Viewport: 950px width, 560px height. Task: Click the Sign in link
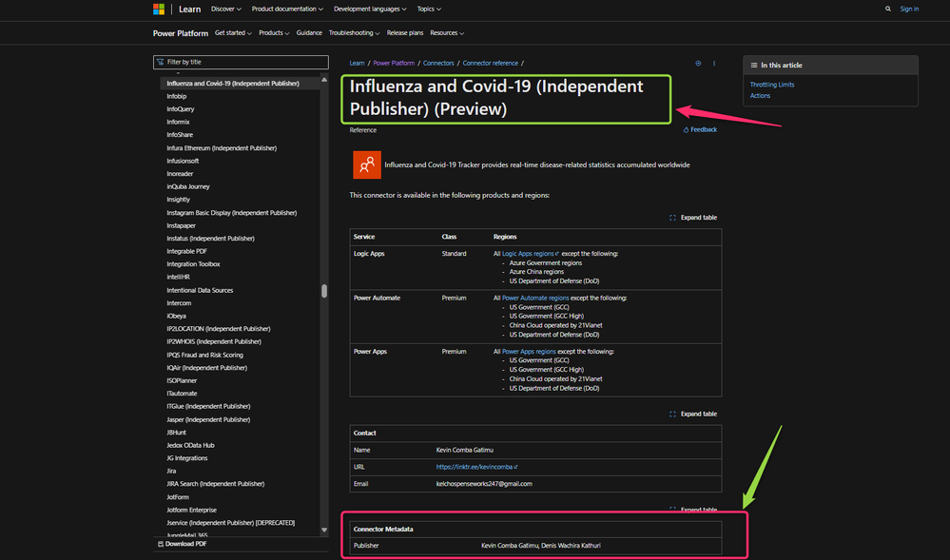tap(909, 10)
